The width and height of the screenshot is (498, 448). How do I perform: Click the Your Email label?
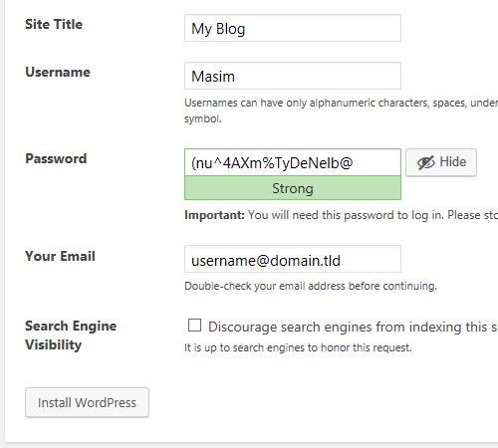[60, 256]
